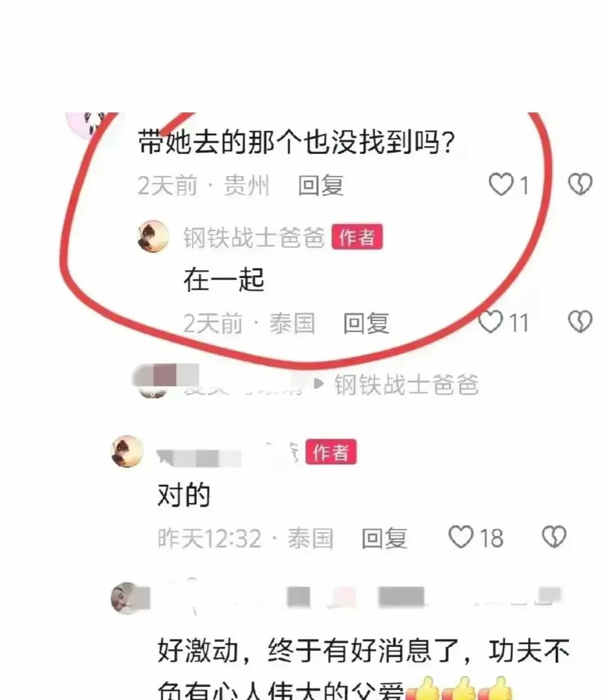
Task: Dislike the 贵州 comment via broken heart
Action: tap(580, 184)
